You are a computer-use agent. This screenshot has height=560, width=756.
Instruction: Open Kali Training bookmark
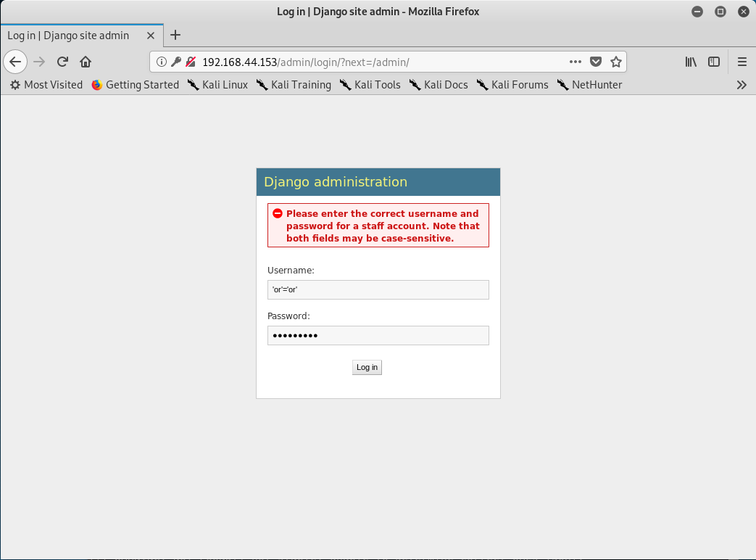[294, 85]
